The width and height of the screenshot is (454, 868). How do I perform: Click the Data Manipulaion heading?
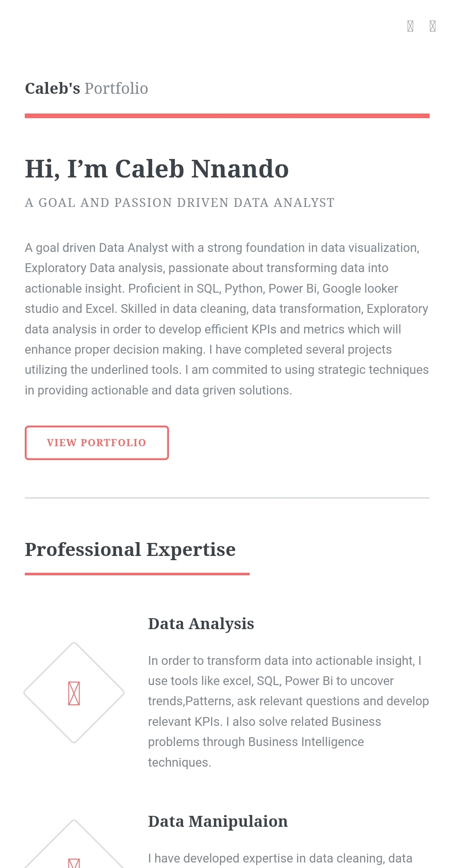218,821
